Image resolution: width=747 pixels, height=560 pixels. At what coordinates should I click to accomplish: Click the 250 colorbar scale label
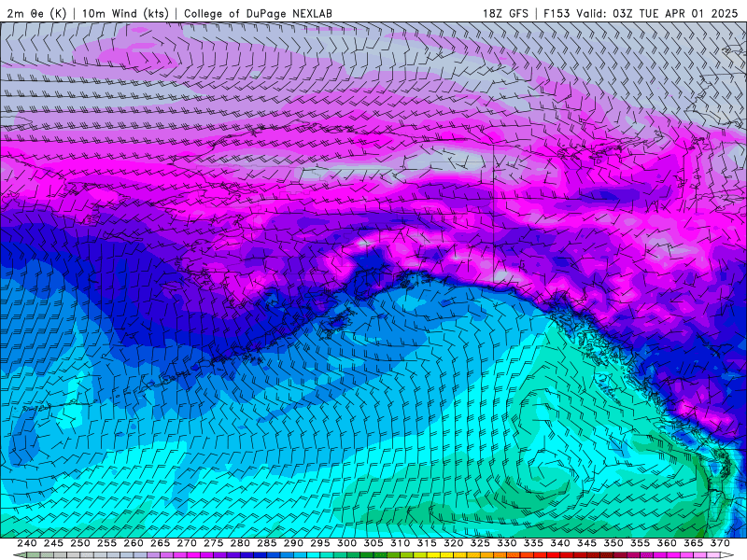80,543
